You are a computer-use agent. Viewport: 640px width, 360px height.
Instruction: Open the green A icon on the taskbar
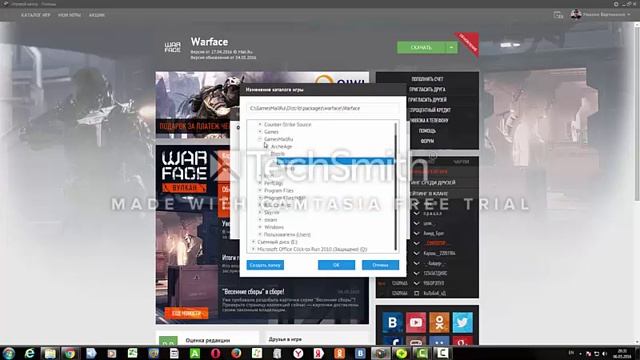pyautogui.click(x=195, y=353)
